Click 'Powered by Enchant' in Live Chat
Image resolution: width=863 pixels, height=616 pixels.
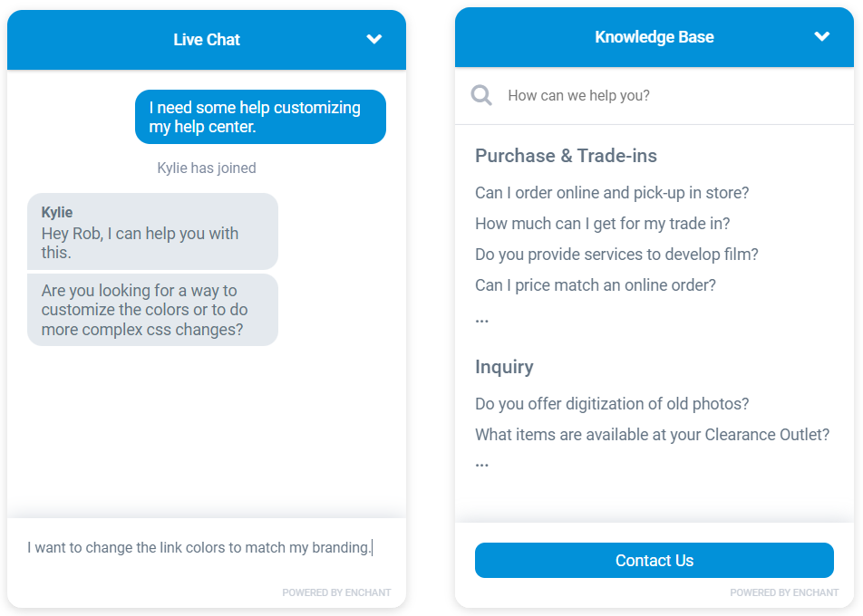(336, 592)
